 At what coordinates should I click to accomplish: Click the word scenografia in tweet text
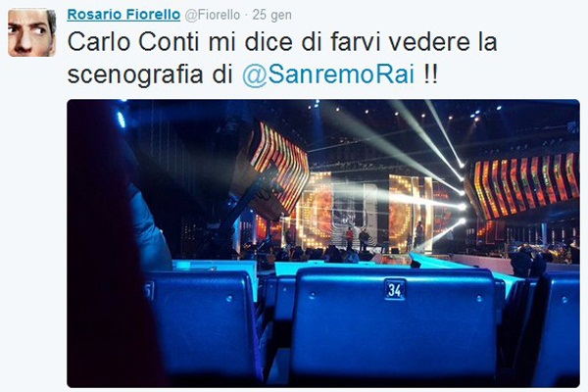[x=135, y=75]
